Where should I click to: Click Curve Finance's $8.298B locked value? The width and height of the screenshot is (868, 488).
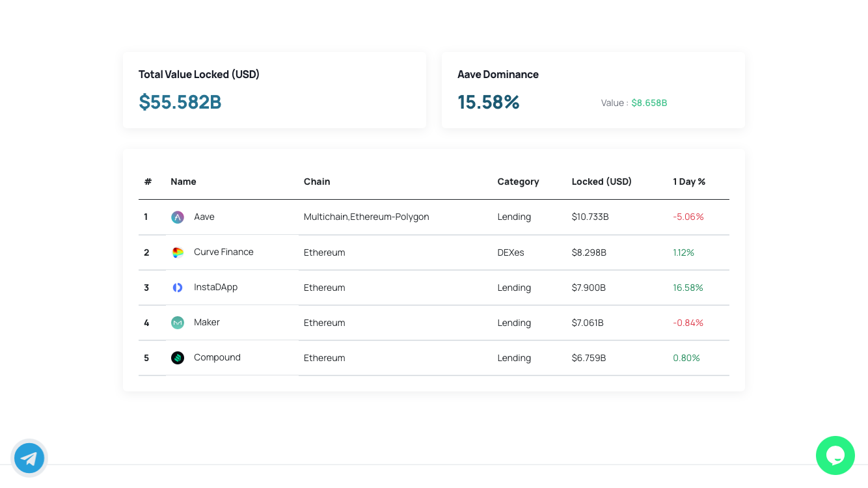coord(589,252)
